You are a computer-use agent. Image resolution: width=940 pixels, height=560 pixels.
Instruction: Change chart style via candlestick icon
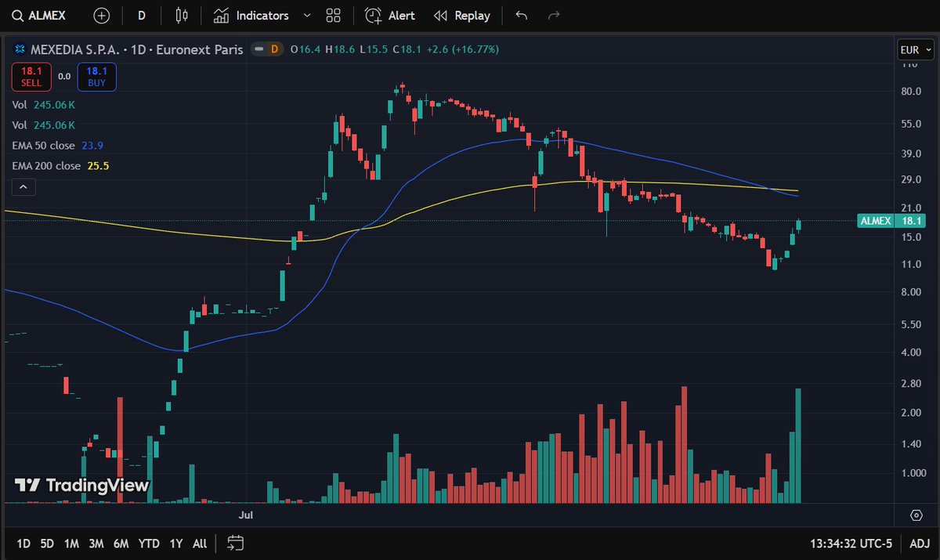point(183,16)
